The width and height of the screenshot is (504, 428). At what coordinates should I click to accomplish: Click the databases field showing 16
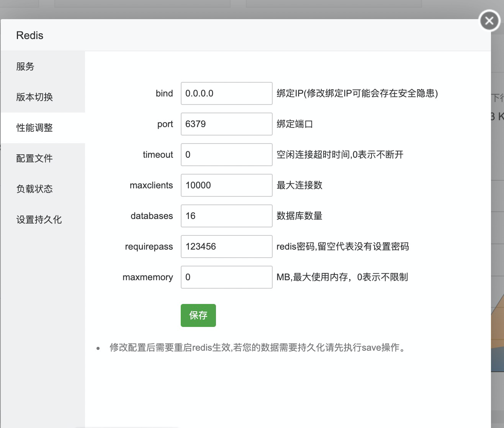[x=226, y=216]
